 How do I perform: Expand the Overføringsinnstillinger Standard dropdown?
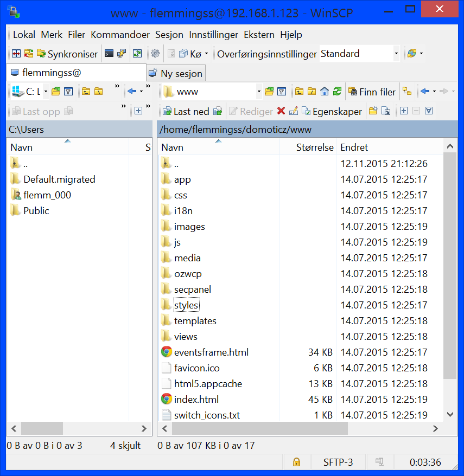396,54
